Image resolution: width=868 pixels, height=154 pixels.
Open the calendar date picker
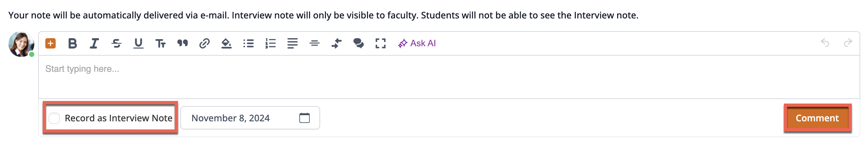coord(305,118)
